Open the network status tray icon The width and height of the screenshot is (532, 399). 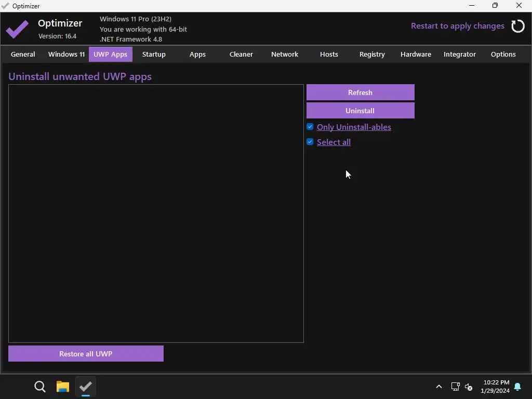pos(455,387)
